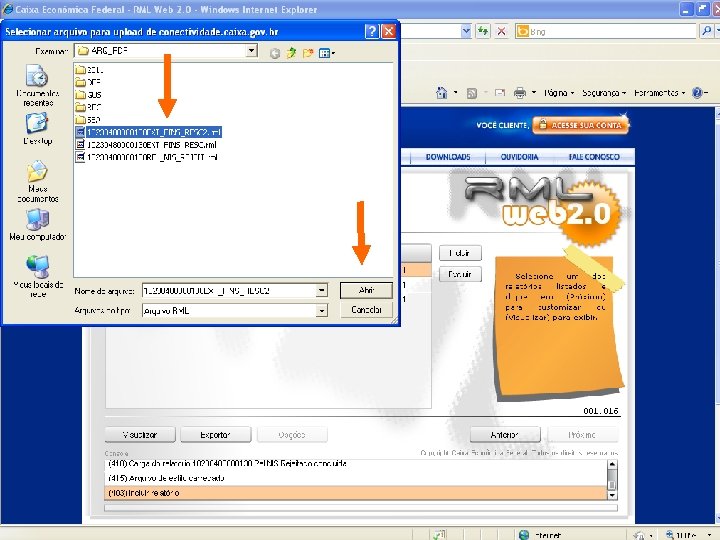Select console row (410) Carga do relatório
This screenshot has height=540, width=720.
(356, 464)
